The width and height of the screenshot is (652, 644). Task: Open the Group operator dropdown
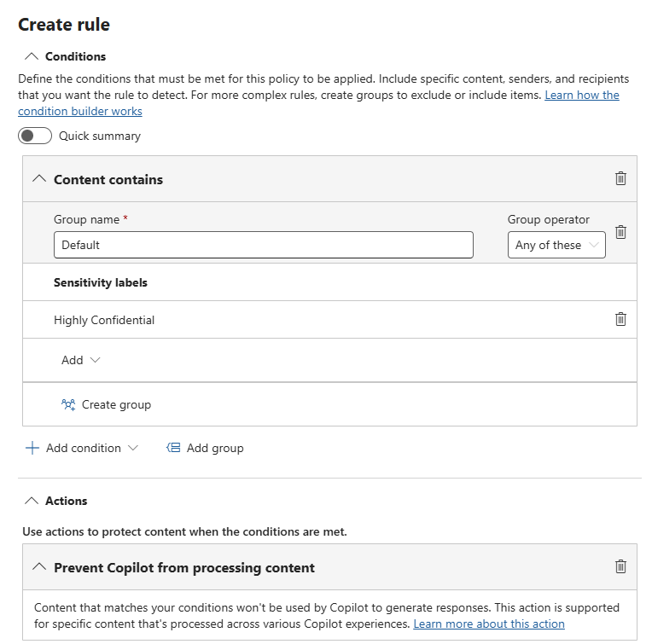556,245
